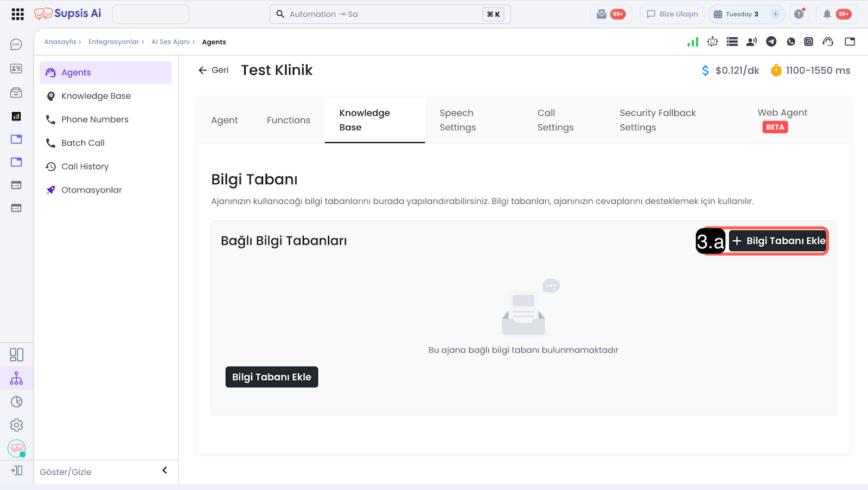Open the Telegram integration icon
Screen dimensions: 868x490
point(771,42)
